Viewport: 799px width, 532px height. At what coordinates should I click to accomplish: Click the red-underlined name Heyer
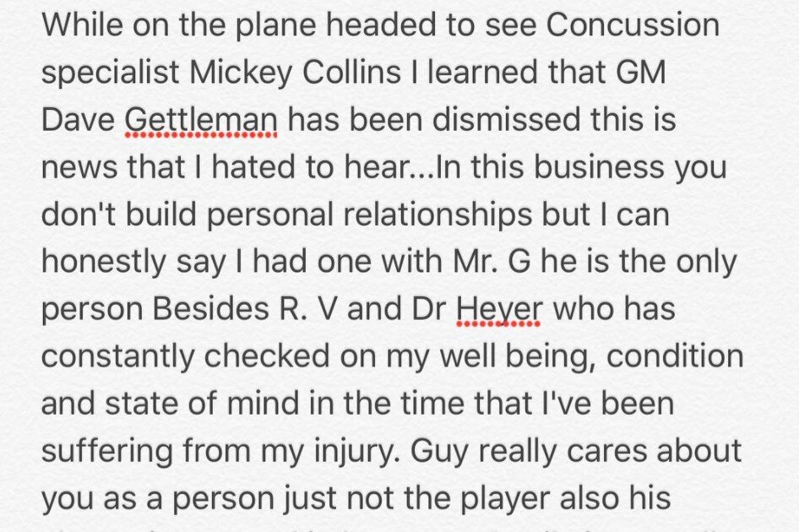click(497, 310)
